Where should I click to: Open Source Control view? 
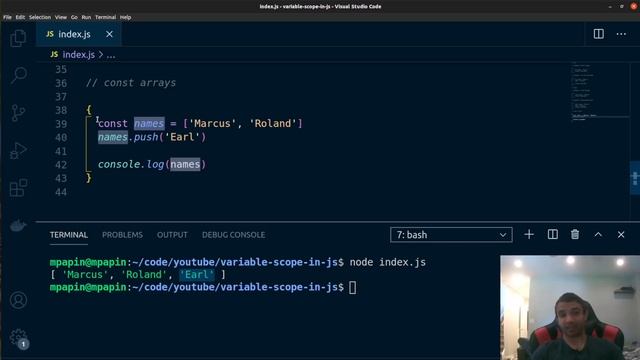tap(18, 113)
